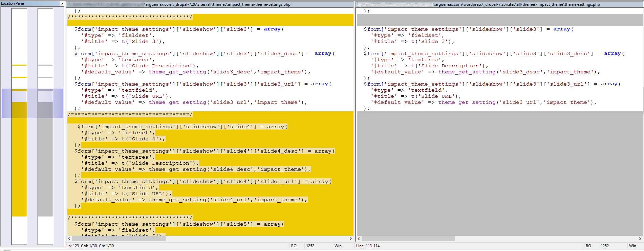
Task: Click the t('Slide 3') line in right pane
Action: pos(413,42)
